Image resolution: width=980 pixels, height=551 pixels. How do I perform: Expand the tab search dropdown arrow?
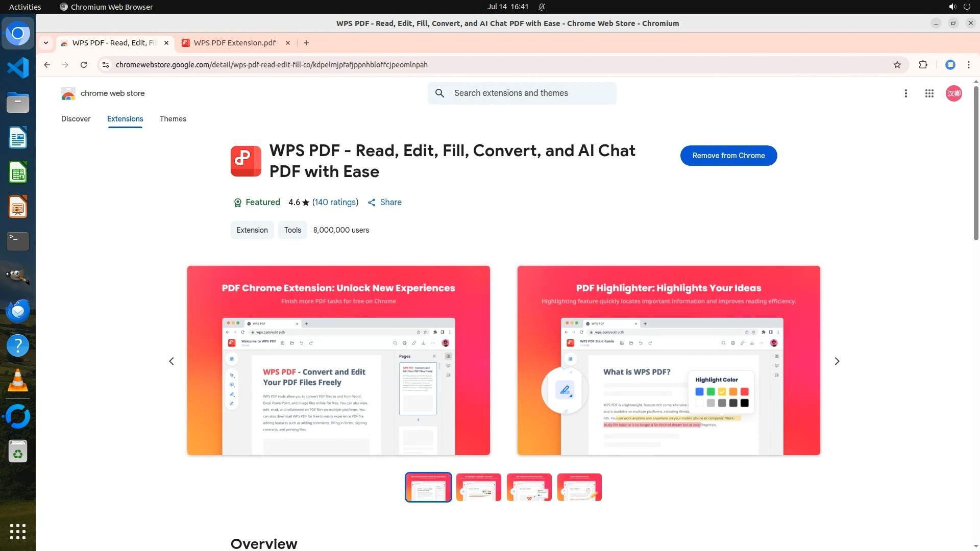46,43
